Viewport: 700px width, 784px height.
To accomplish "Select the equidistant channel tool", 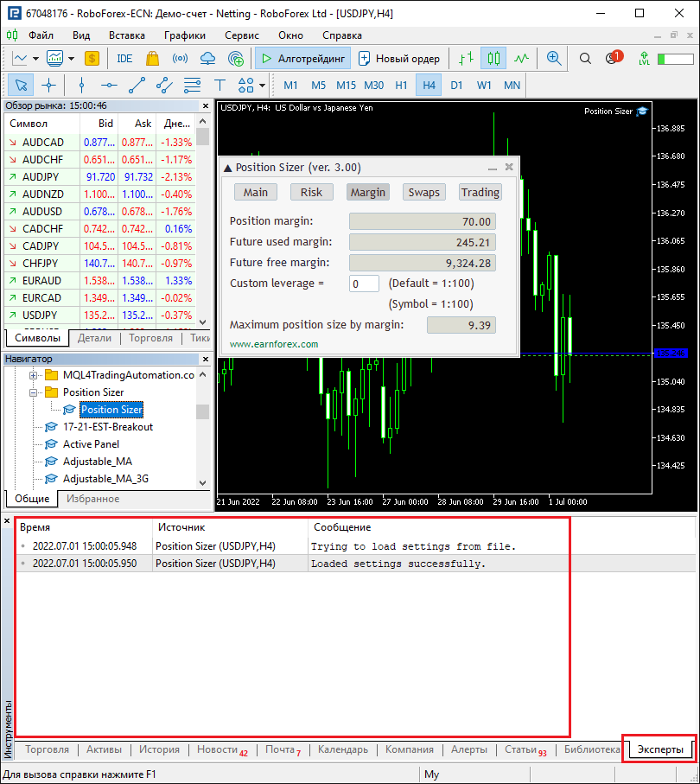I will 164,85.
